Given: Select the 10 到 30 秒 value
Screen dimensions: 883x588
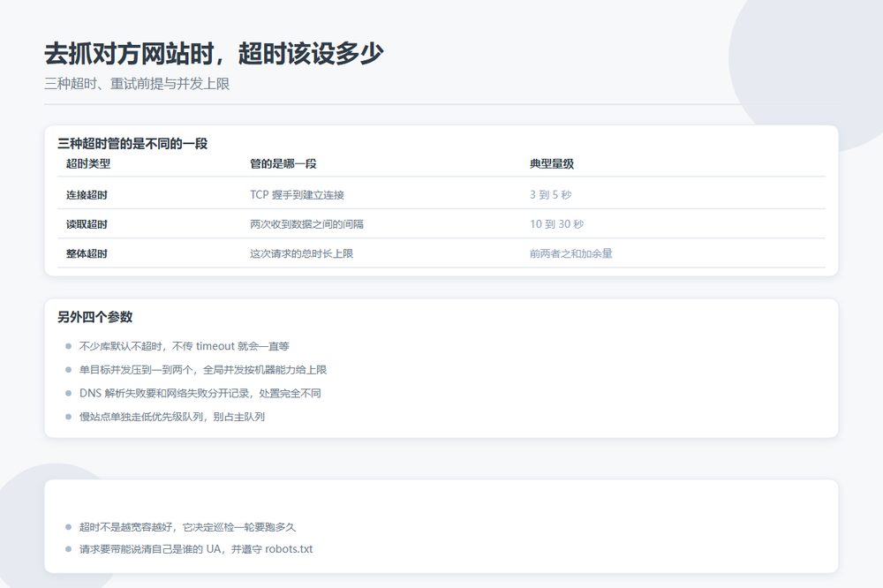Looking at the screenshot, I should tap(556, 224).
